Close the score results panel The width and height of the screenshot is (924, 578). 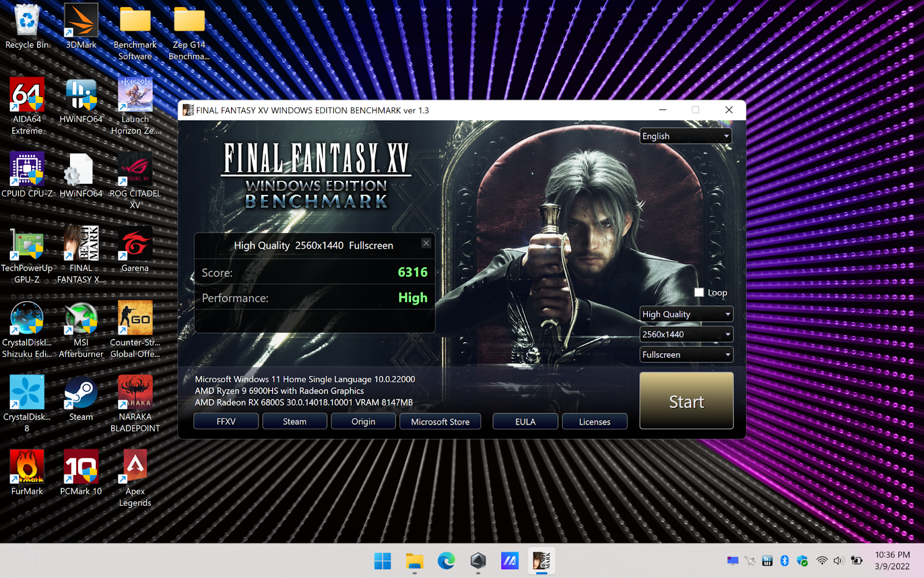tap(426, 243)
